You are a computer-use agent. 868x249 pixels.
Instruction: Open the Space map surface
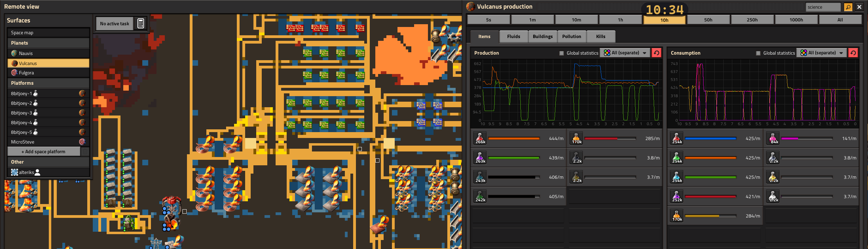tap(48, 33)
